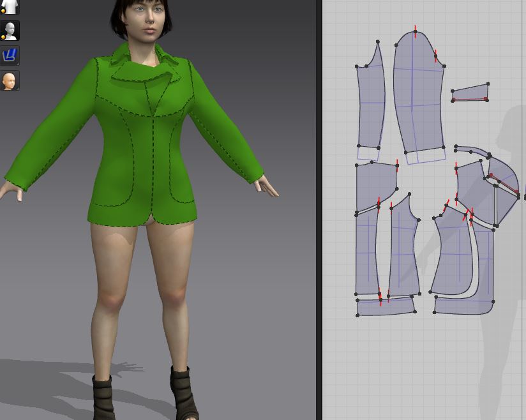Select the large sleeve pattern piece

click(x=419, y=94)
